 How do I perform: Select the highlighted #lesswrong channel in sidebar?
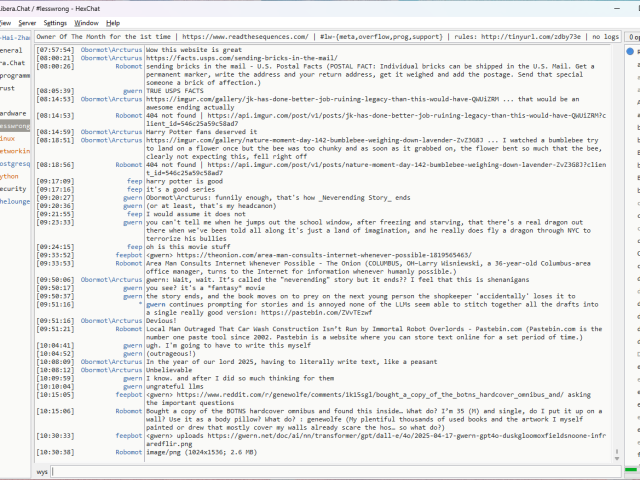point(14,127)
